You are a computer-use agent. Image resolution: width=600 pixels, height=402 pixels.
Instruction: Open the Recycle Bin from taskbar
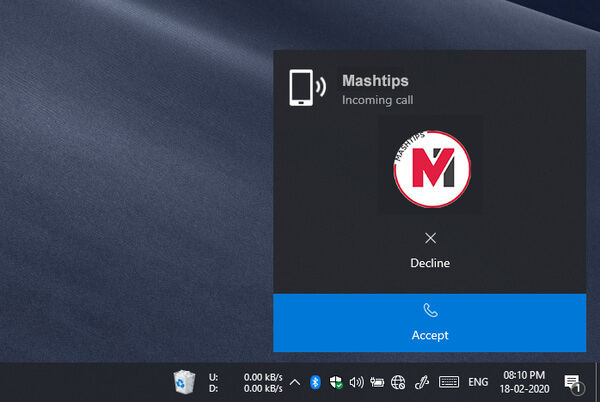(x=184, y=382)
